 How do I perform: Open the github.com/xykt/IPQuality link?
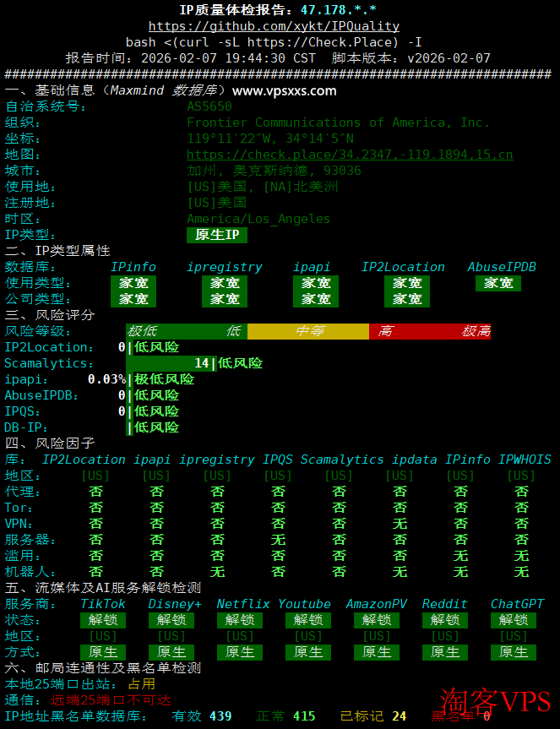pos(274,26)
